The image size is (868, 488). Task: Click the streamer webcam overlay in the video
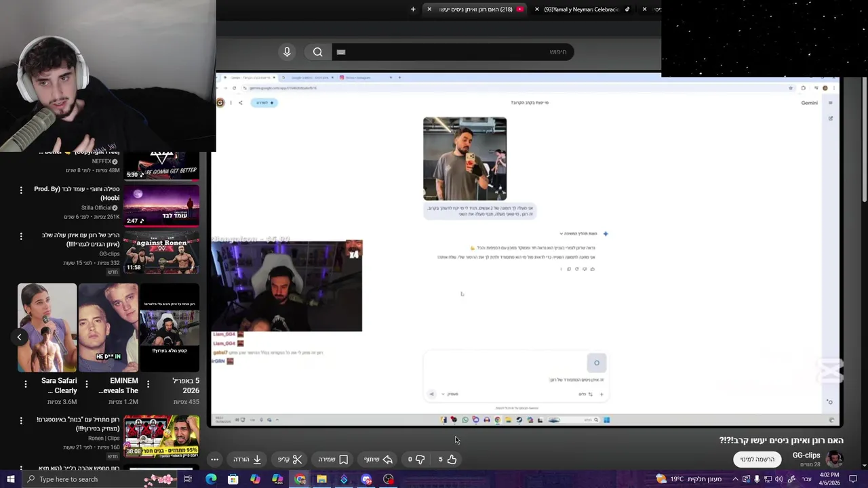(287, 285)
